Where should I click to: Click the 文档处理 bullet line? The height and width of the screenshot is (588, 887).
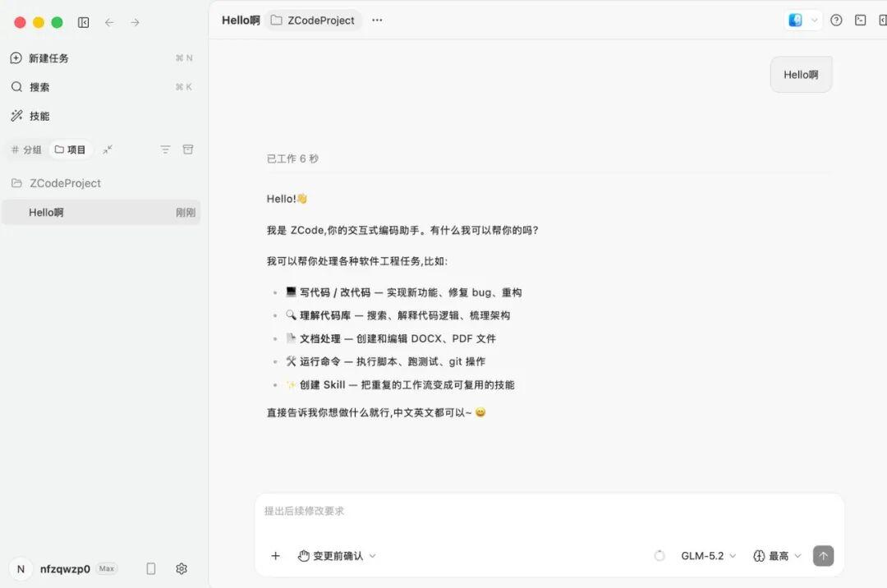tap(390, 338)
